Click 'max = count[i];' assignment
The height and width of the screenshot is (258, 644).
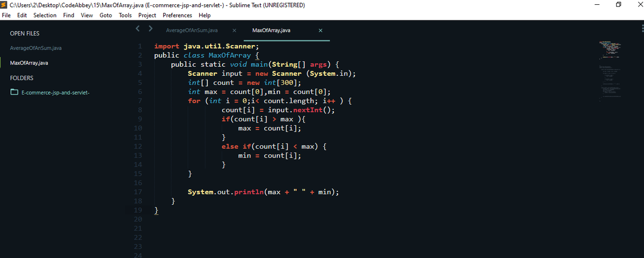270,128
